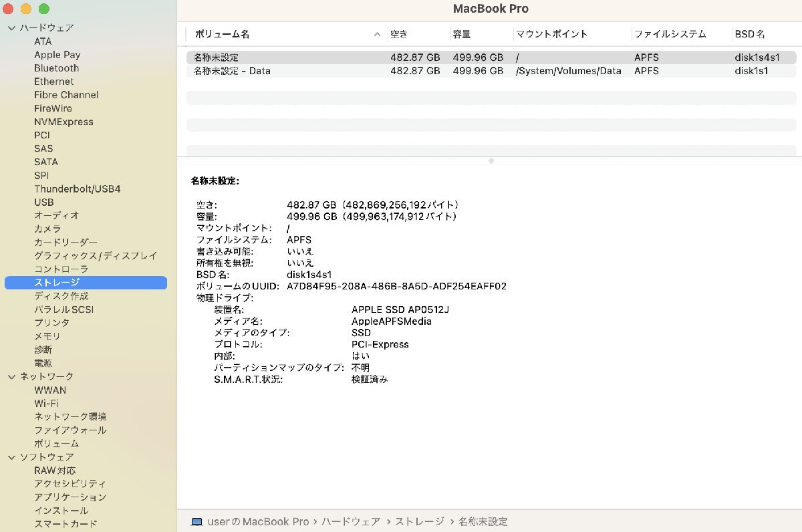Open the Bluetooth hardware entry

click(56, 68)
